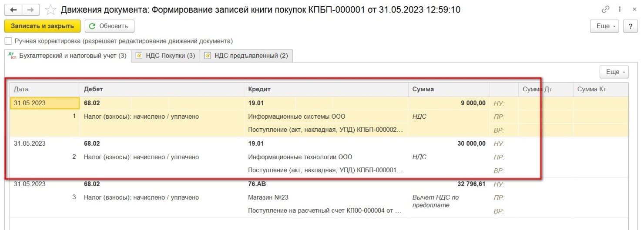Click the green refresh icon on Обновить
The height and width of the screenshot is (230, 644).
click(x=92, y=26)
